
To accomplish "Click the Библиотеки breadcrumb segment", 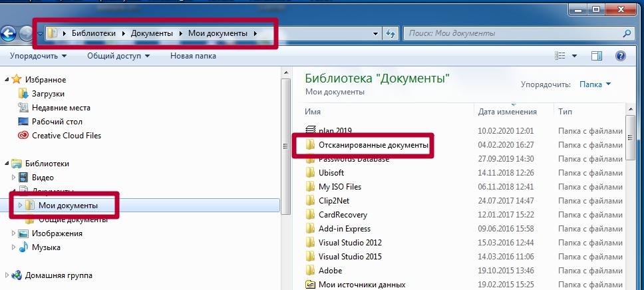I will (94, 33).
